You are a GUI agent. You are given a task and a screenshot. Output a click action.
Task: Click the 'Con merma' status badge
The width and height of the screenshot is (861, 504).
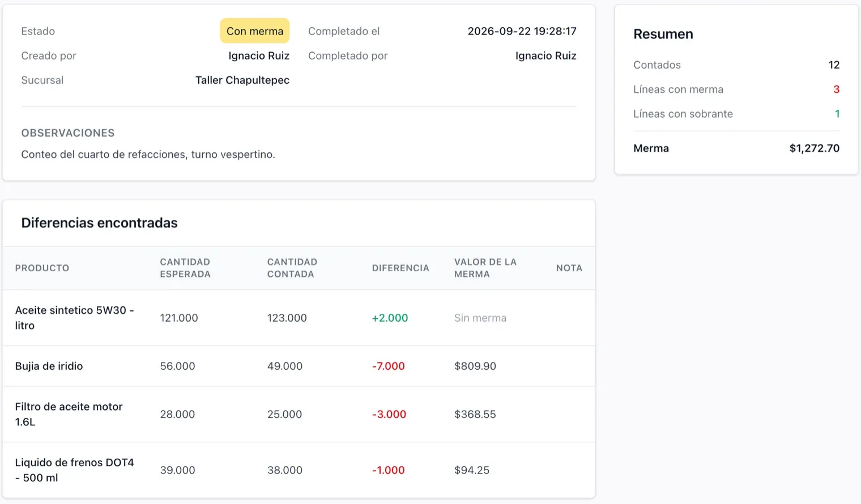tap(254, 31)
